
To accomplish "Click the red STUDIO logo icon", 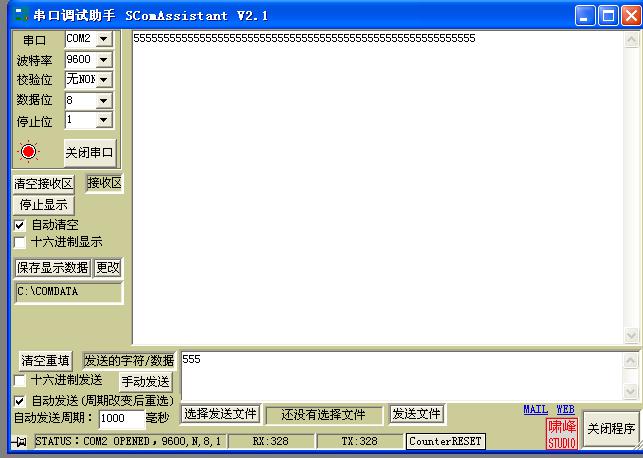I will [561, 433].
